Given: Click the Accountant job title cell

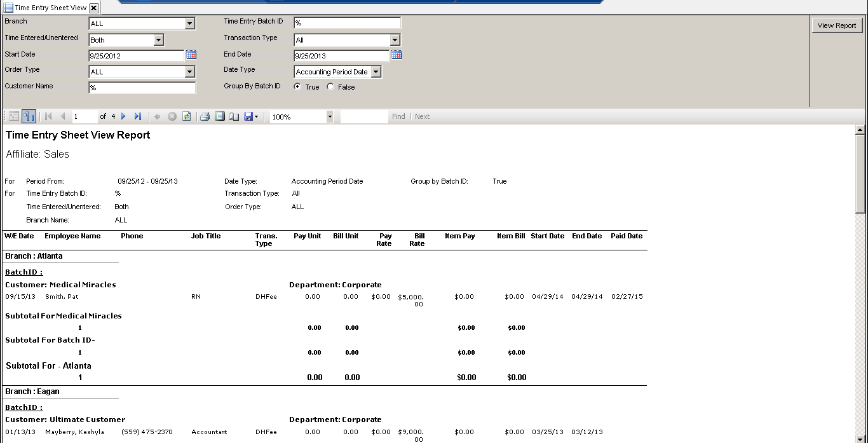Looking at the screenshot, I should pos(209,432).
